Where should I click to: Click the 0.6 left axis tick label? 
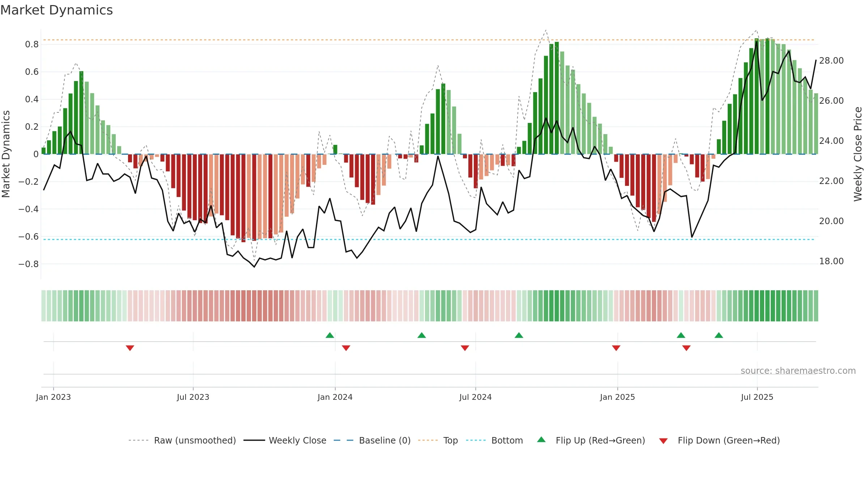tap(32, 72)
